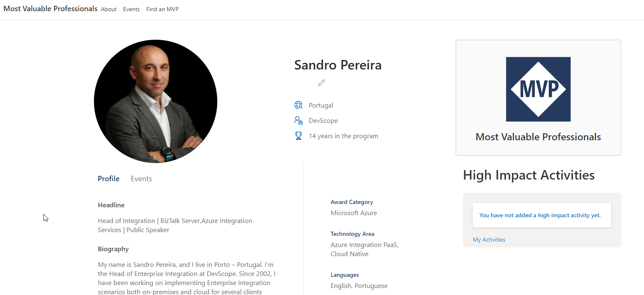Viewport: 644px width, 295px height.
Task: Click the Most Valuable Professionals site title
Action: [x=50, y=9]
